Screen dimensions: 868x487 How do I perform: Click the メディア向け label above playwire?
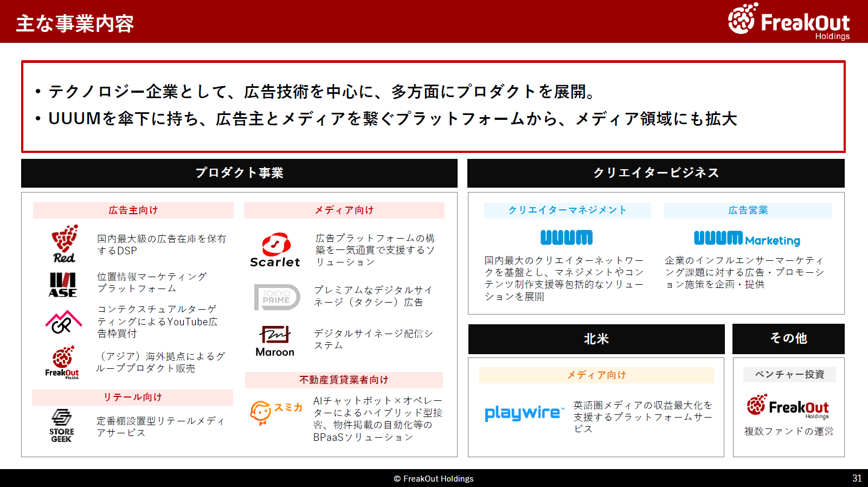tap(596, 375)
